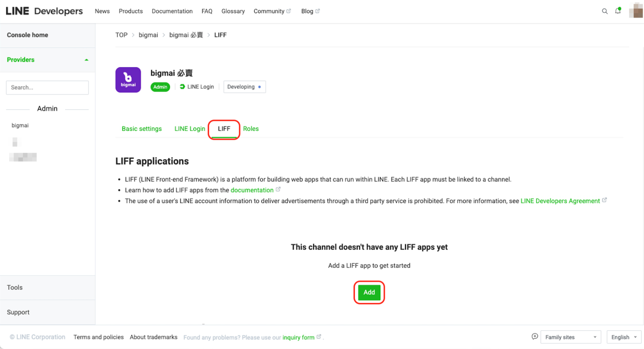
Task: Open the search magnifier icon
Action: point(605,11)
